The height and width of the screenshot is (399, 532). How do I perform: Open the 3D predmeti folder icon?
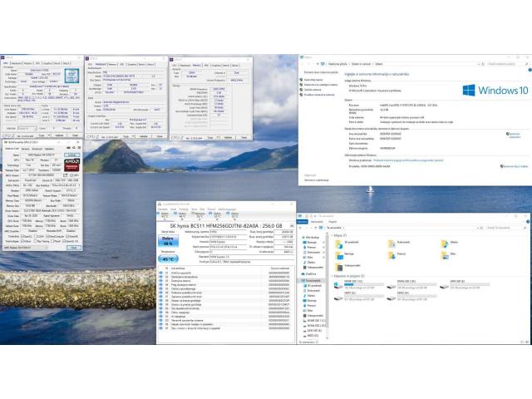[339, 244]
